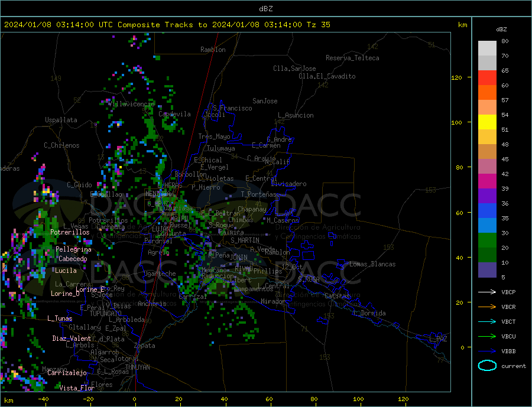Click the 'Cabecedo' station label

(73, 259)
